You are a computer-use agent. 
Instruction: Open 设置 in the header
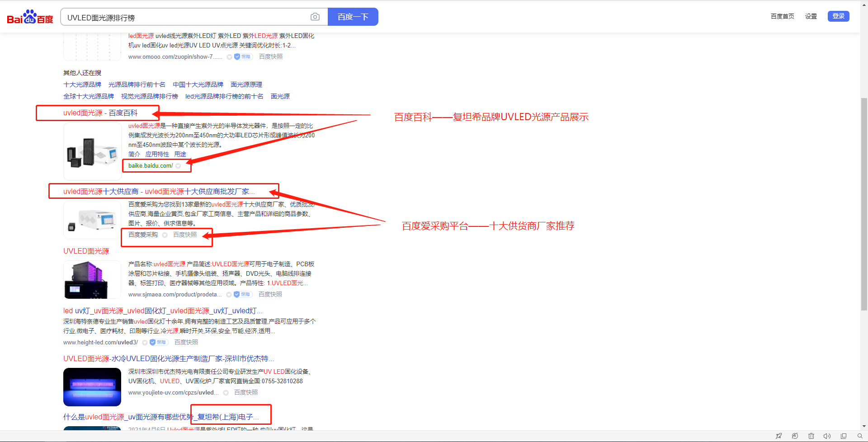(x=811, y=16)
